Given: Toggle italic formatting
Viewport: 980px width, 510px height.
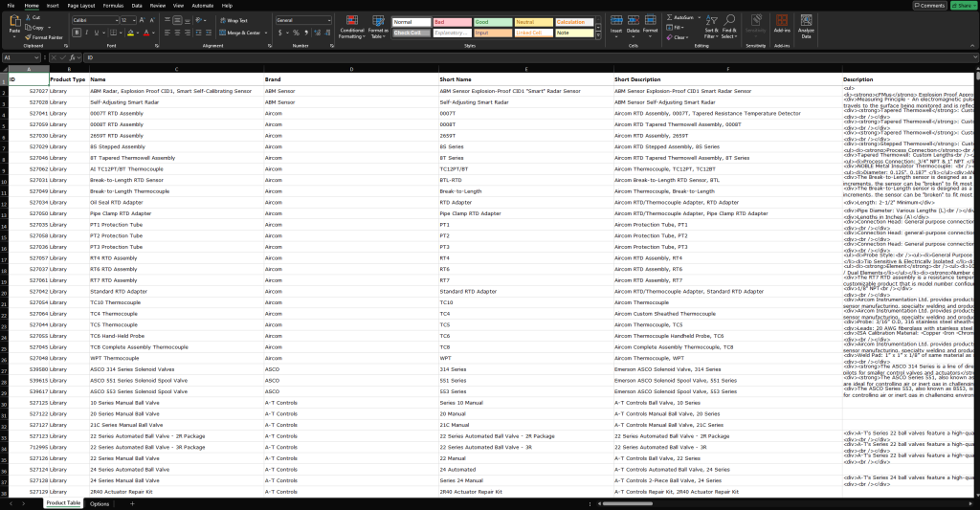Looking at the screenshot, I should point(87,32).
